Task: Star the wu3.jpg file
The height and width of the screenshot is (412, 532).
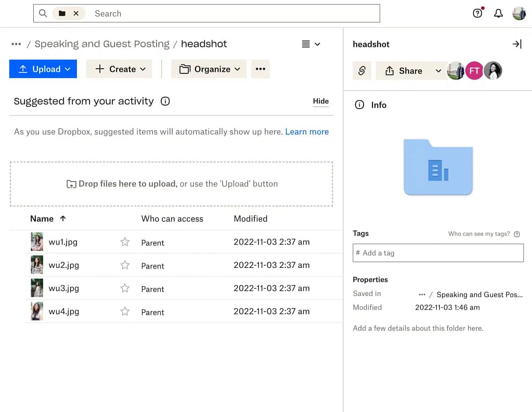Action: [125, 288]
